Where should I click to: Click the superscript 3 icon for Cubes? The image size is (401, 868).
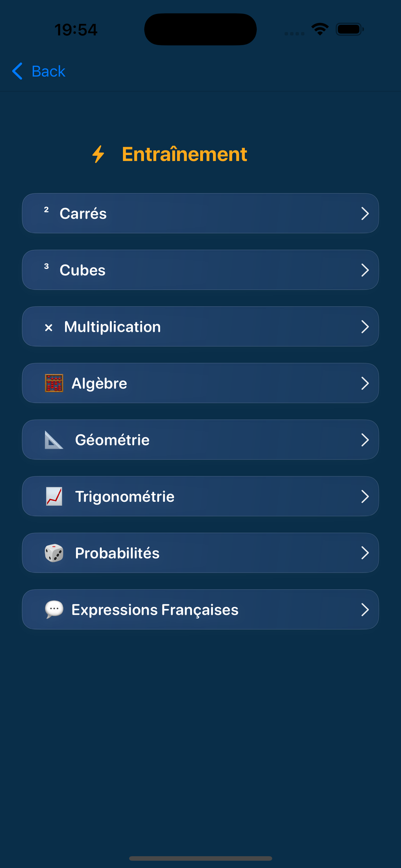47,266
